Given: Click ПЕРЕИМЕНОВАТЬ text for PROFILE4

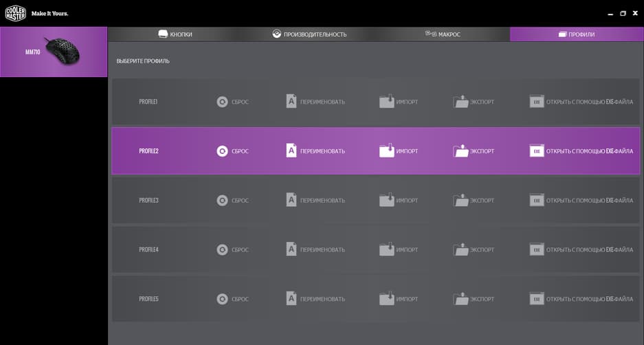Looking at the screenshot, I should [322, 249].
